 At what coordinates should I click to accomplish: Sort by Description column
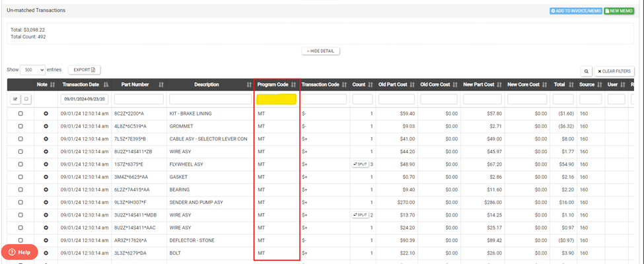click(249, 84)
